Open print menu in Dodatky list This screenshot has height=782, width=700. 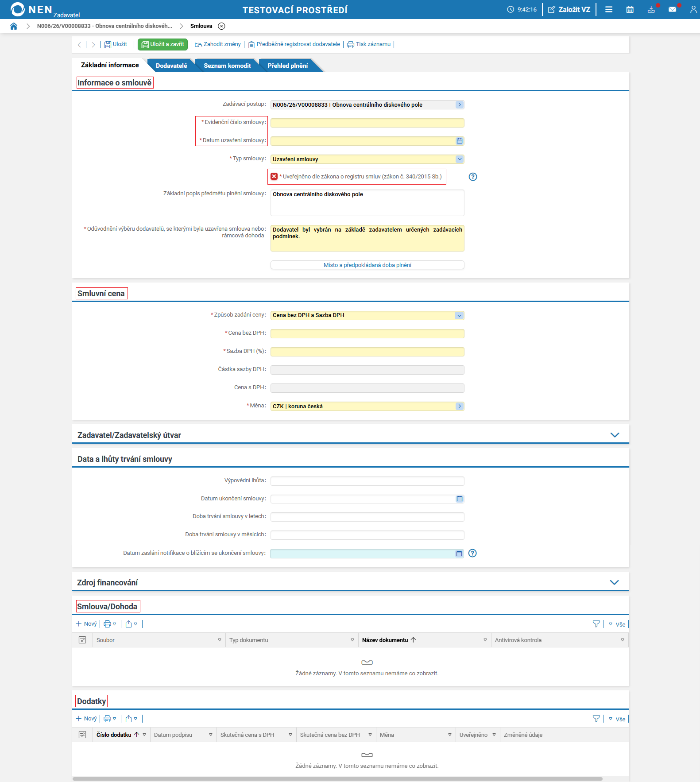[x=110, y=719]
